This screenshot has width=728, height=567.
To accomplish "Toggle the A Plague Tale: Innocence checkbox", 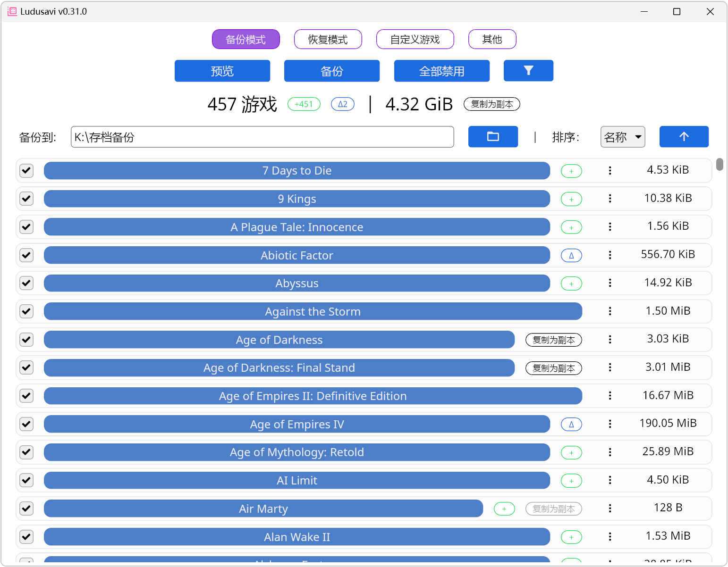I will pyautogui.click(x=26, y=227).
